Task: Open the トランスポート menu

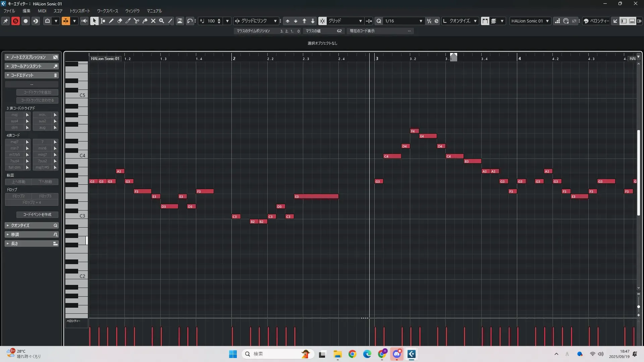Action: click(79, 11)
